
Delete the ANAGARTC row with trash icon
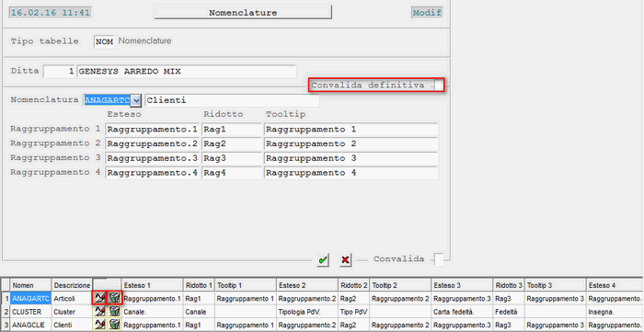tap(115, 298)
